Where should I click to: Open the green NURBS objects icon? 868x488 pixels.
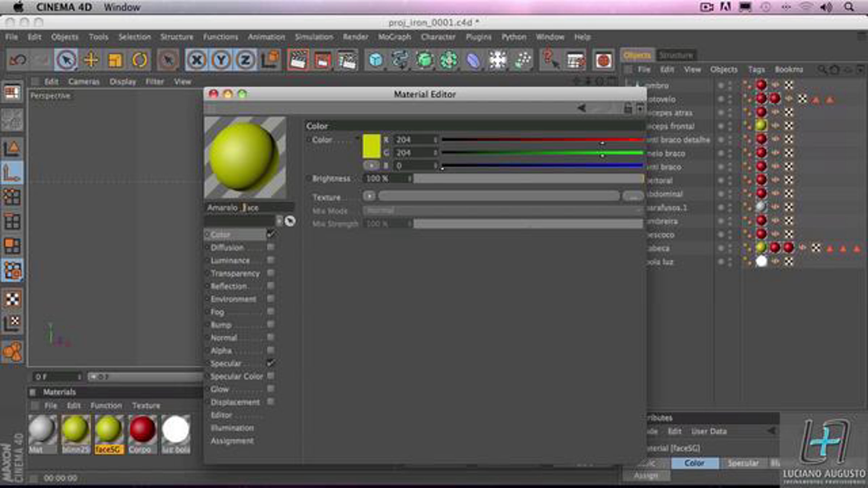click(x=425, y=60)
